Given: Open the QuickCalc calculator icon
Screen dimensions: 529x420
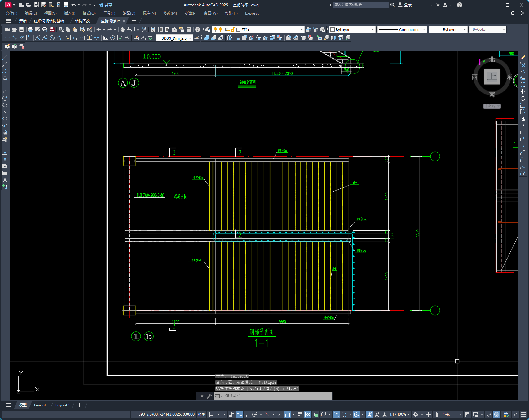Looking at the screenshot, I should (189, 29).
